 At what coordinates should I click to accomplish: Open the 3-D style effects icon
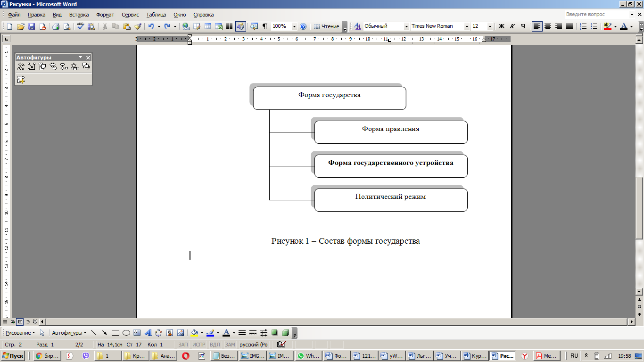pos(285,333)
